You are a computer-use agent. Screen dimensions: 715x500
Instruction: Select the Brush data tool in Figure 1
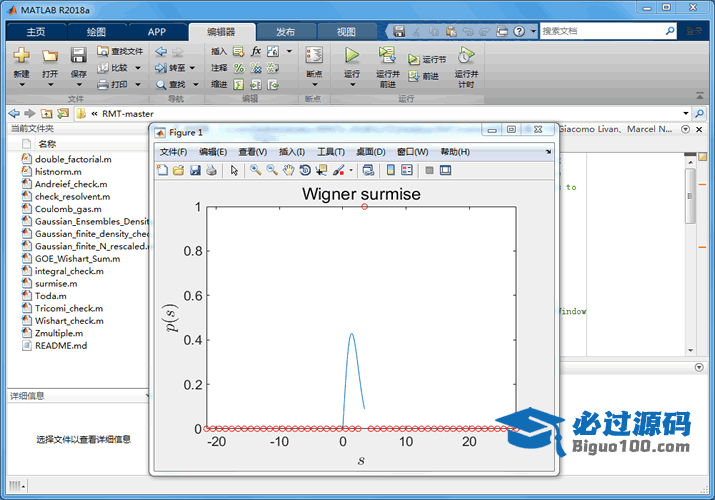click(x=338, y=170)
